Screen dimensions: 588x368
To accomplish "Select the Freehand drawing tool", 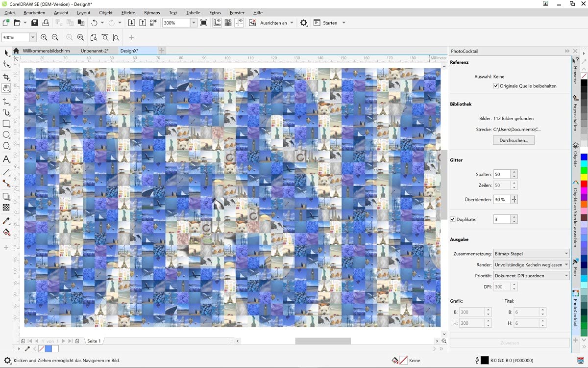I will 6,101.
